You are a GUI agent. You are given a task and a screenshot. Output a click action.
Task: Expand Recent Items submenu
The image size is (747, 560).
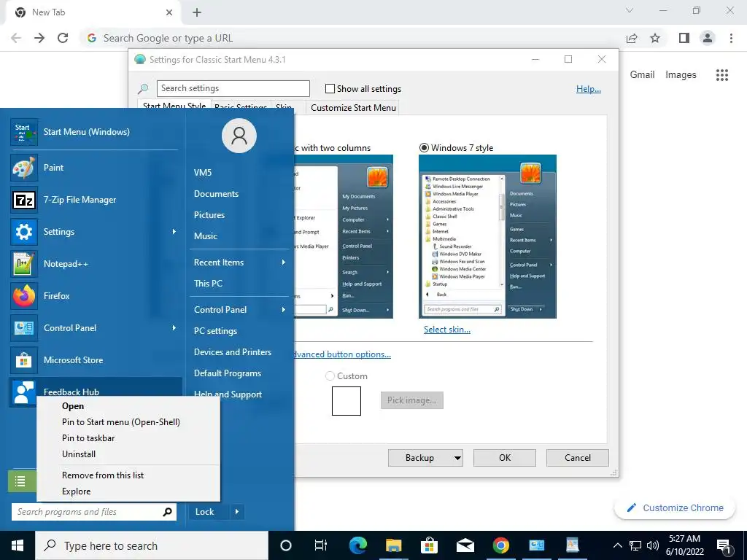click(x=284, y=262)
